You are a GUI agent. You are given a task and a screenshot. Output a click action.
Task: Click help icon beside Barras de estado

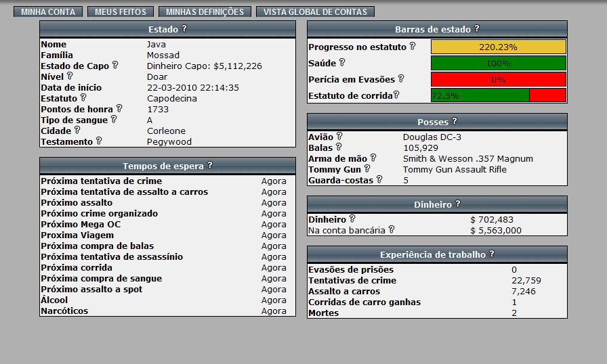[477, 29]
